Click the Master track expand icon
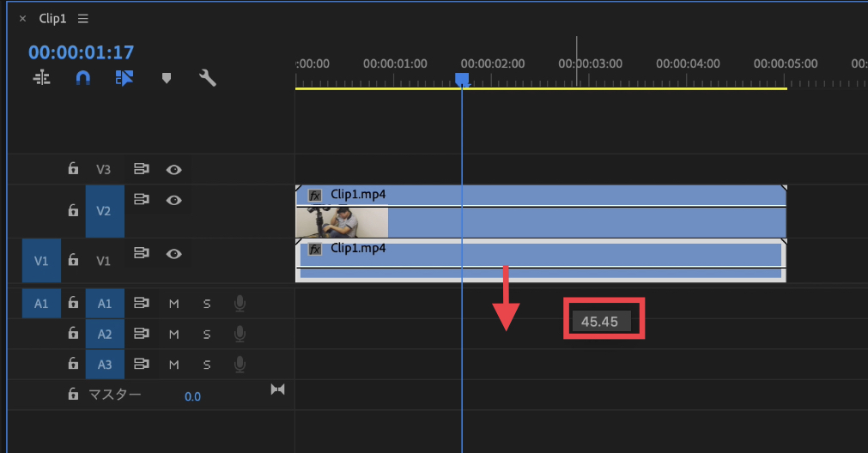The height and width of the screenshot is (453, 868). tap(277, 390)
